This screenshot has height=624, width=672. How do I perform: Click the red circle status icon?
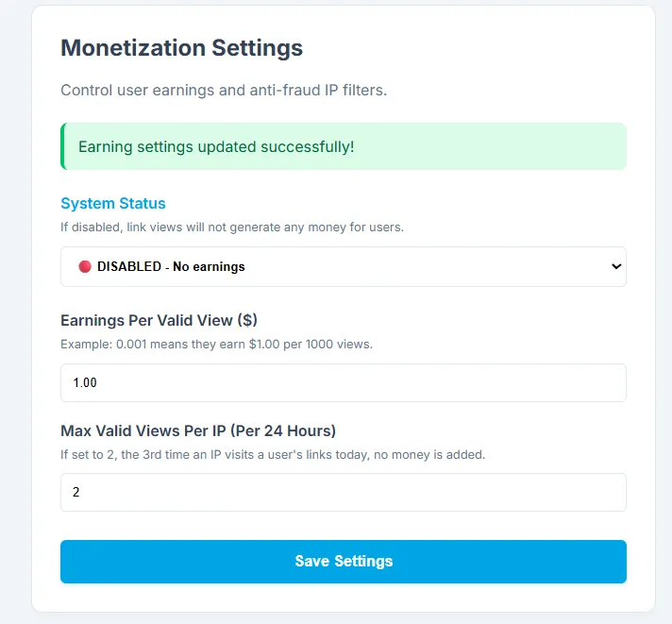[84, 266]
